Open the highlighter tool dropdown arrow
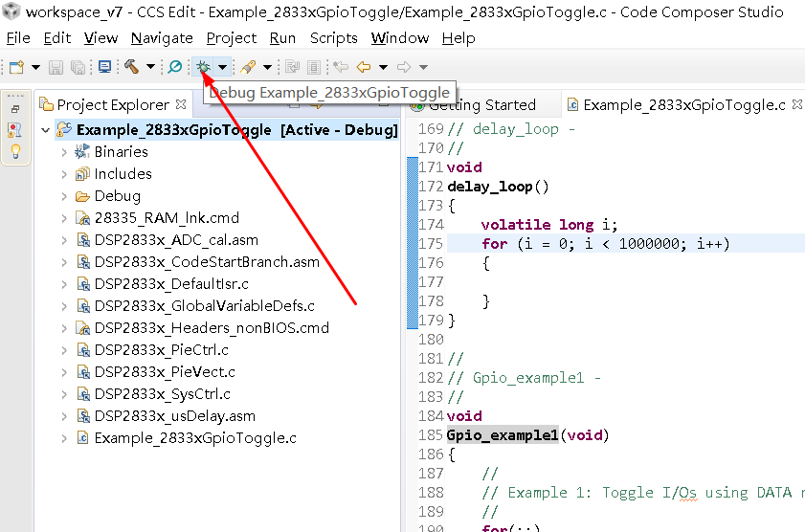Screen dimensions: 805x532 click(x=267, y=67)
